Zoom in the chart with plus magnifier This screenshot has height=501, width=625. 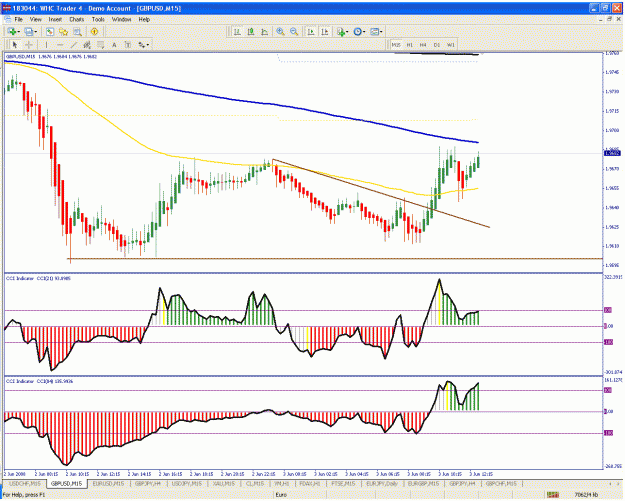[281, 31]
